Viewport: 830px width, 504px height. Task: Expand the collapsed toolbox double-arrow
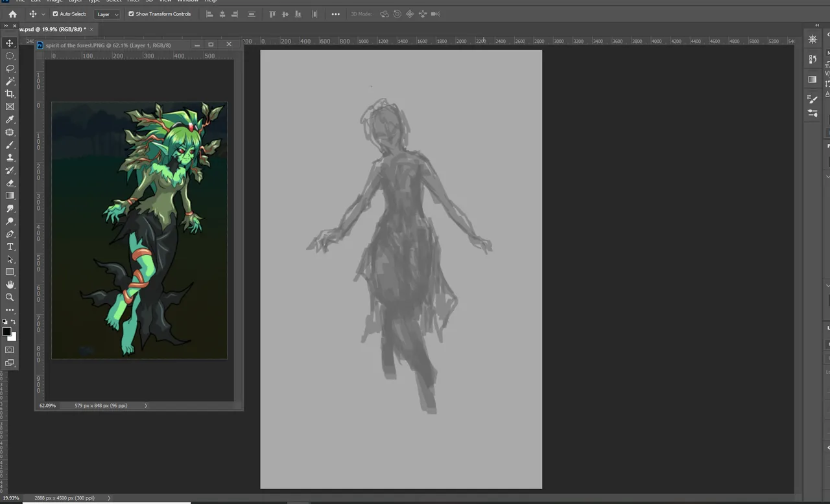tap(6, 26)
